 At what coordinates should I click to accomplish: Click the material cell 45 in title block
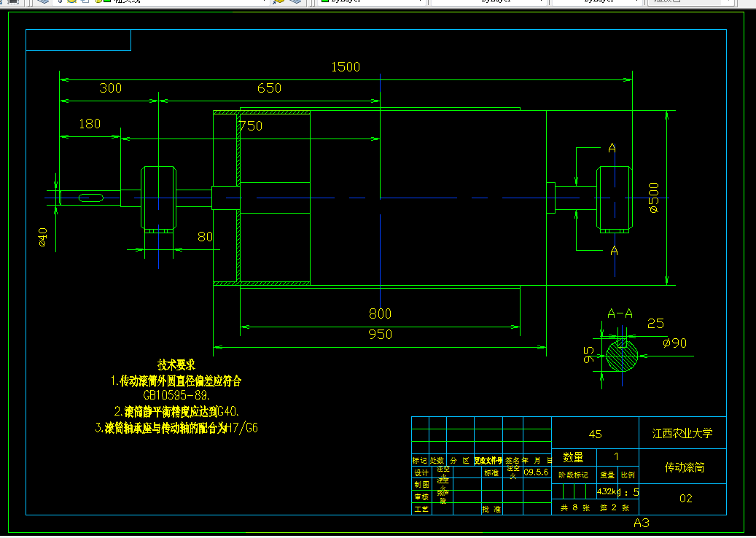pyautogui.click(x=596, y=434)
